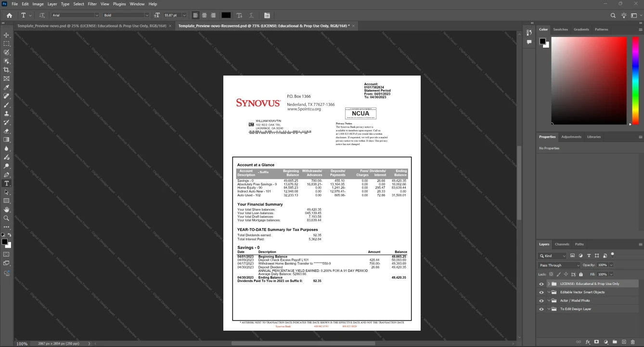Center align text
This screenshot has height=347, width=644.
pyautogui.click(x=204, y=15)
